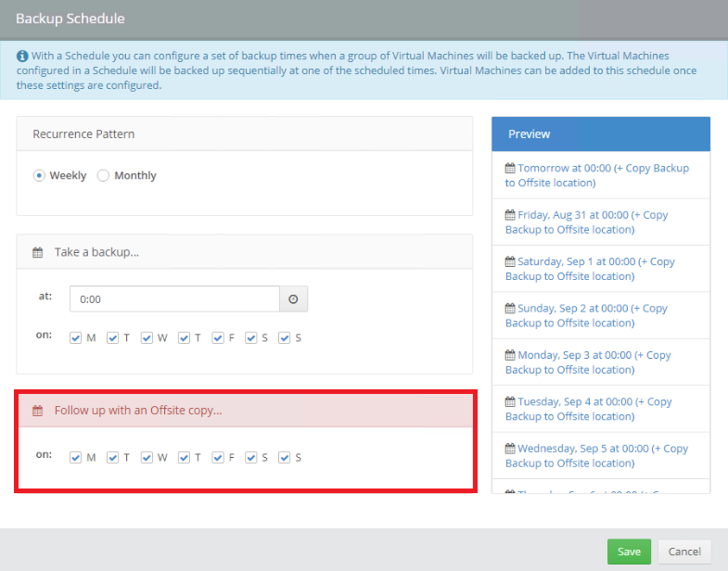Click the Cancel button
Viewport: 728px width, 571px height.
coord(684,552)
